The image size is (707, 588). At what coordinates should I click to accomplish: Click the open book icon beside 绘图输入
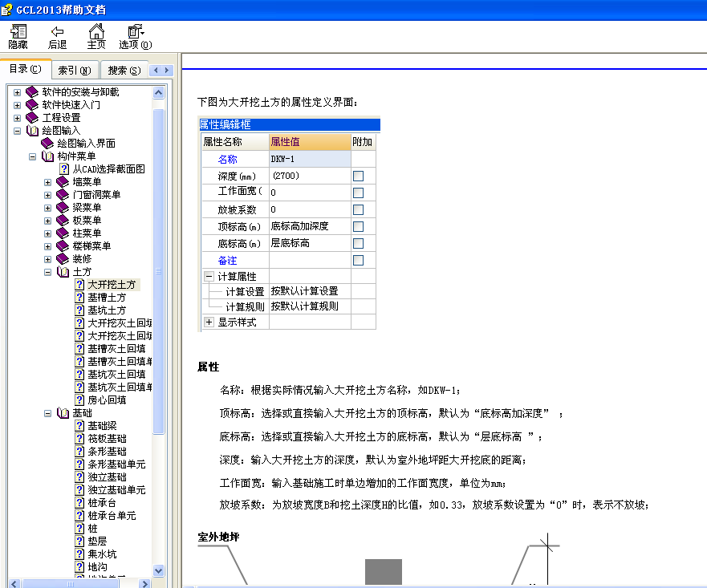(x=32, y=131)
